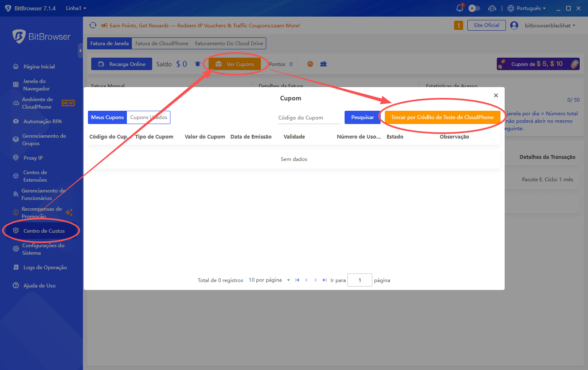588x370 pixels.
Task: Click the Sem dados empty table message
Action: 294,159
